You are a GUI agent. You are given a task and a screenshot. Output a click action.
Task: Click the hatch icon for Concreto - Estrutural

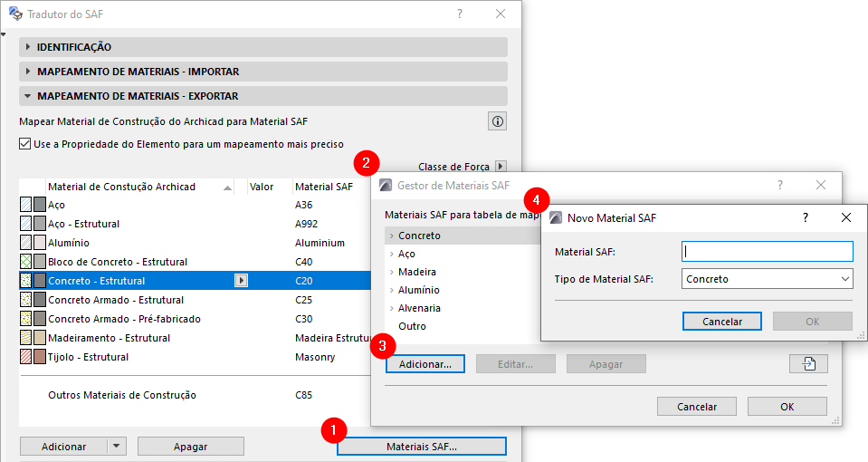(x=25, y=281)
